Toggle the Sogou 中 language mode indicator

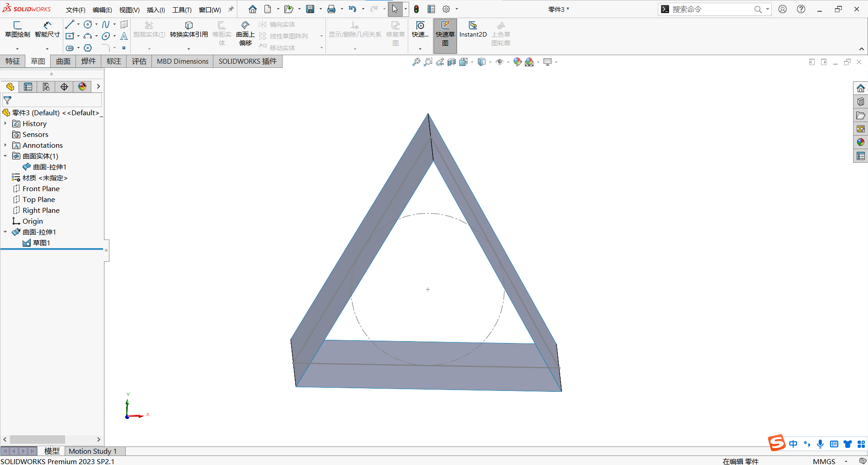coord(793,444)
